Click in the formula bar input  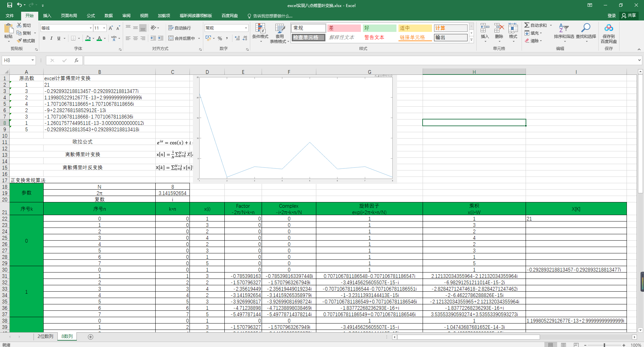click(360, 60)
